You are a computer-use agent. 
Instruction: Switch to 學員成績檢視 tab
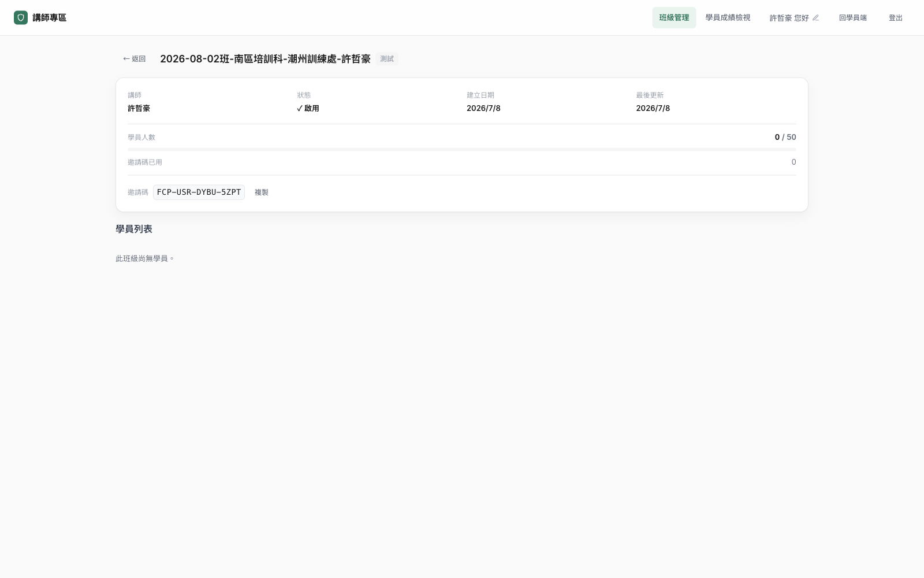(728, 18)
